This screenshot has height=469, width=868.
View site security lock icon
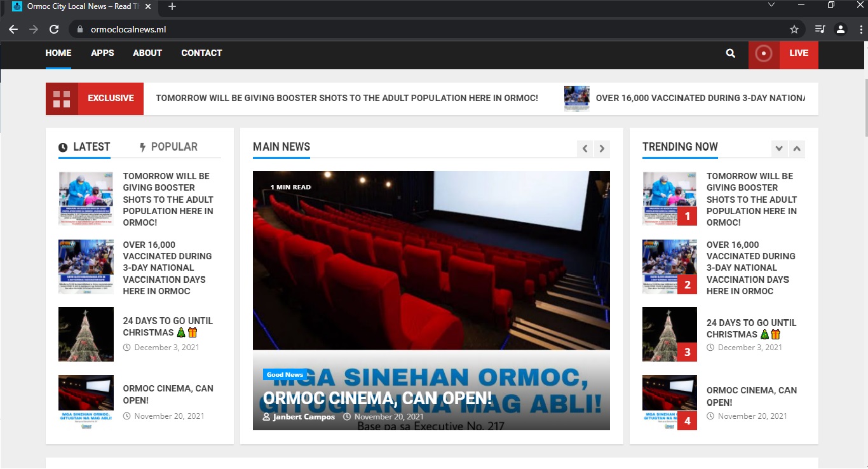tap(80, 29)
